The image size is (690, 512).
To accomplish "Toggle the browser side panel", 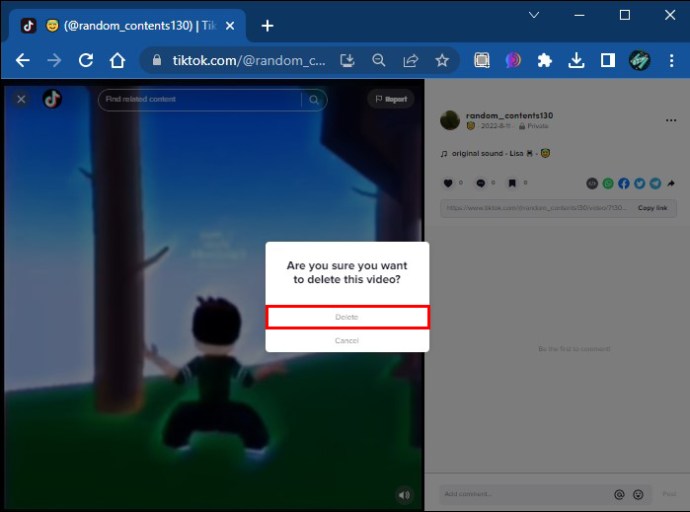I will (x=608, y=60).
